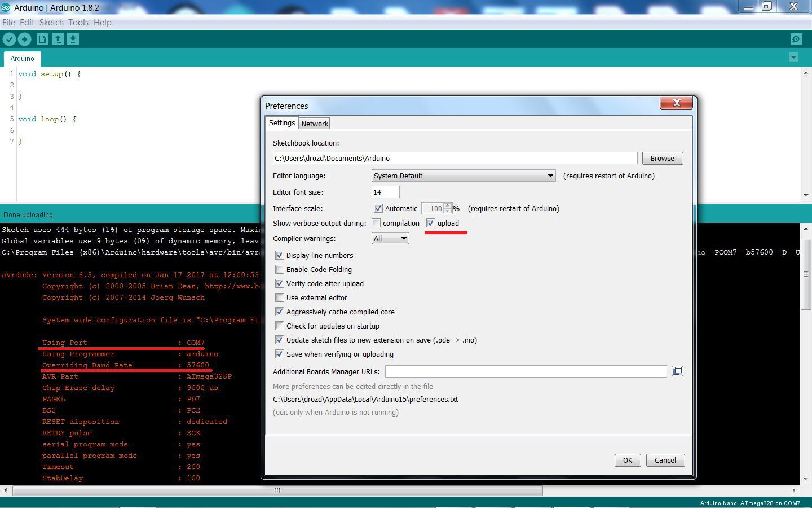Click the 'AVR Part' console line
The image size is (812, 508).
pyautogui.click(x=137, y=376)
